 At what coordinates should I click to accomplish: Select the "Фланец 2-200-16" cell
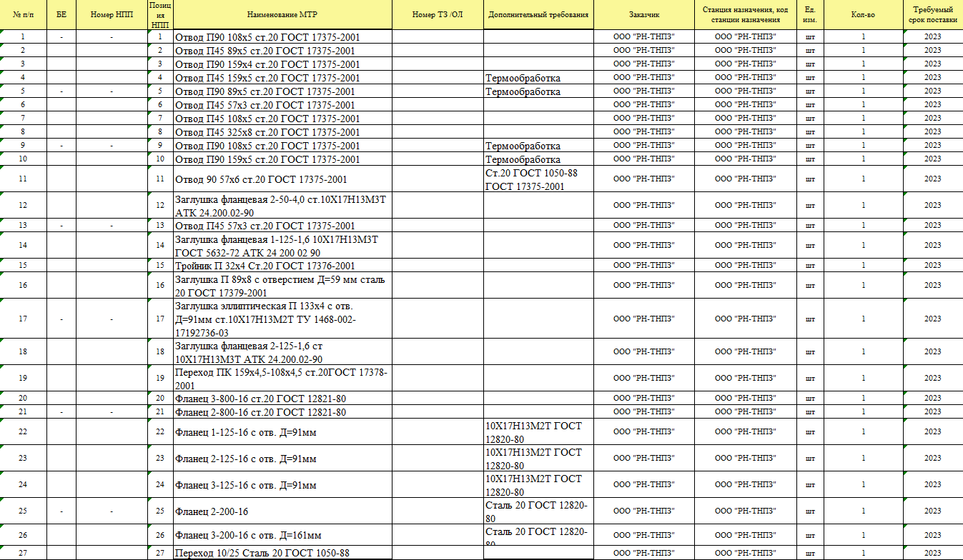point(282,511)
